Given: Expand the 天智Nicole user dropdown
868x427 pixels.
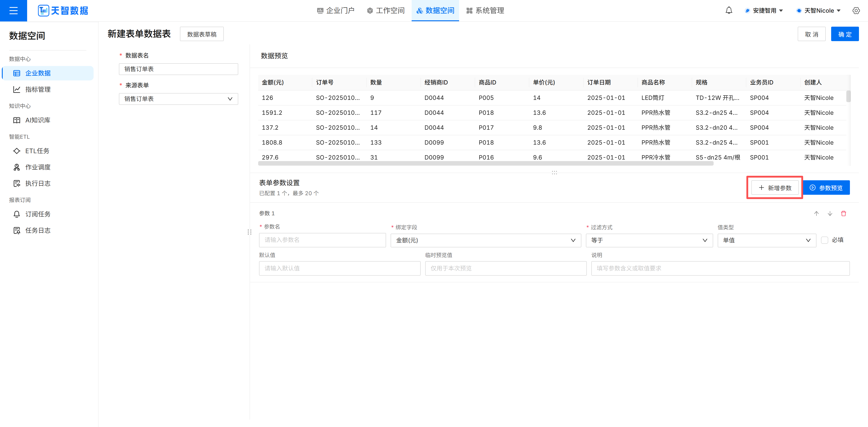Looking at the screenshot, I should coord(818,10).
